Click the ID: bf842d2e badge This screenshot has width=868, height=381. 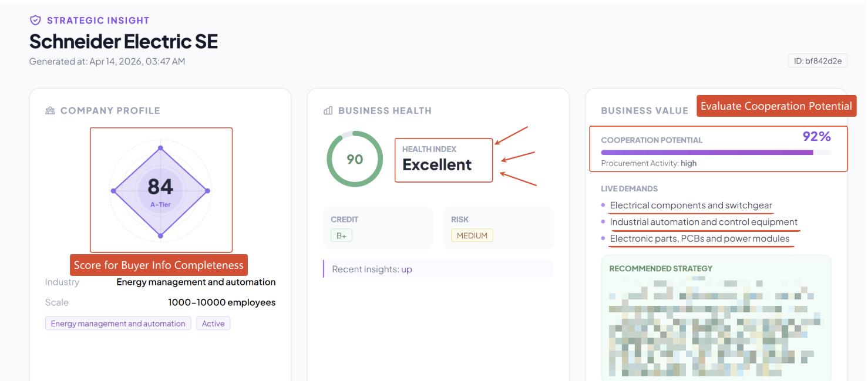pos(817,60)
